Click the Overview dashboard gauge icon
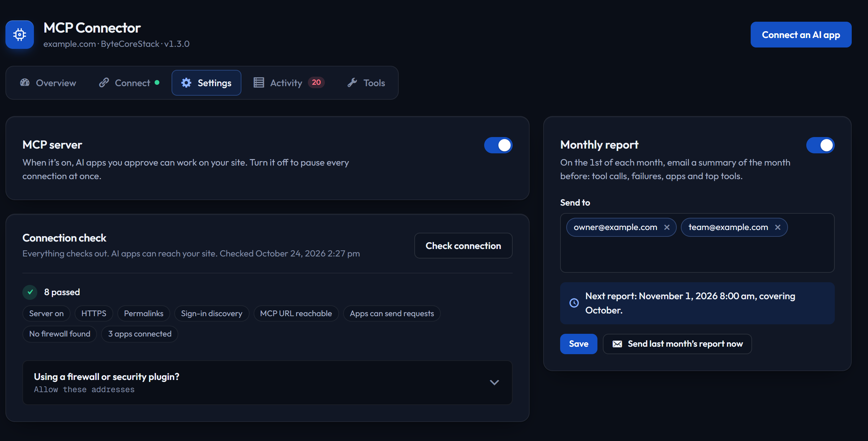The height and width of the screenshot is (441, 868). [25, 82]
